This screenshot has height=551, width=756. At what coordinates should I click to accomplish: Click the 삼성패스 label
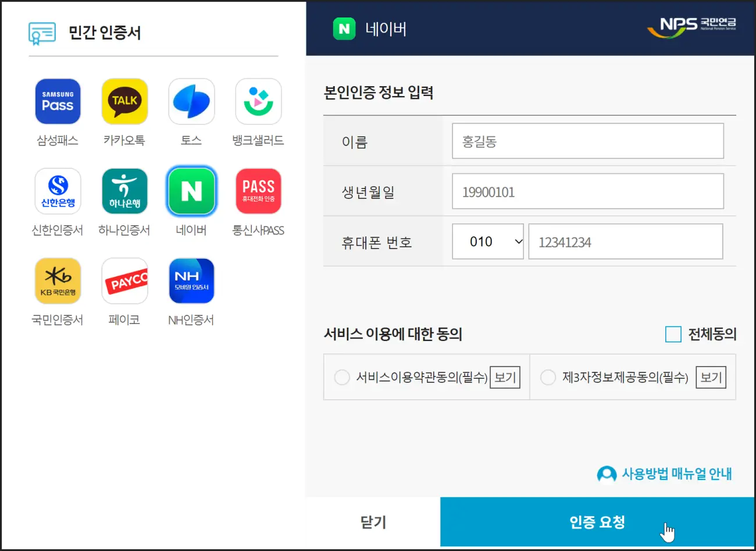[58, 140]
